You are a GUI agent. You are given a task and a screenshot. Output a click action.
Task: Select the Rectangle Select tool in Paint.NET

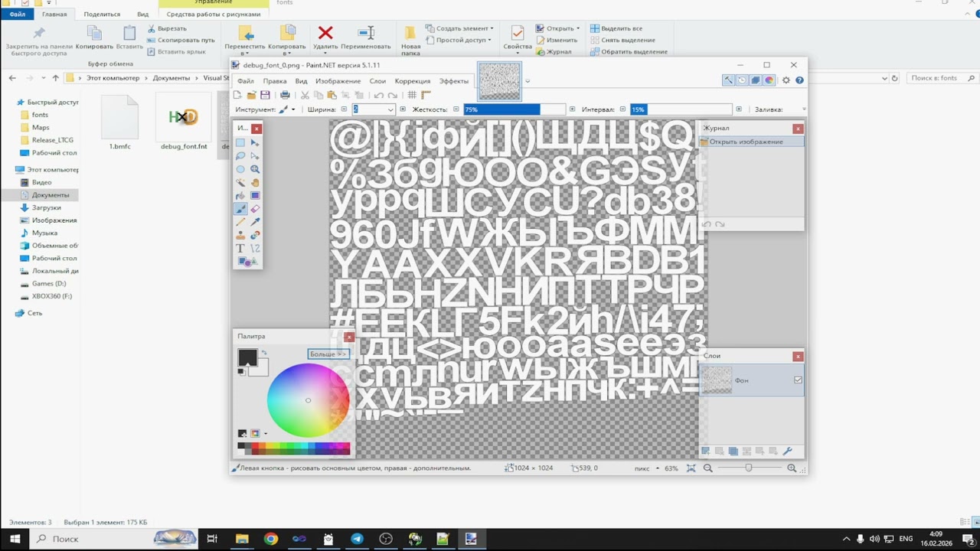(240, 143)
